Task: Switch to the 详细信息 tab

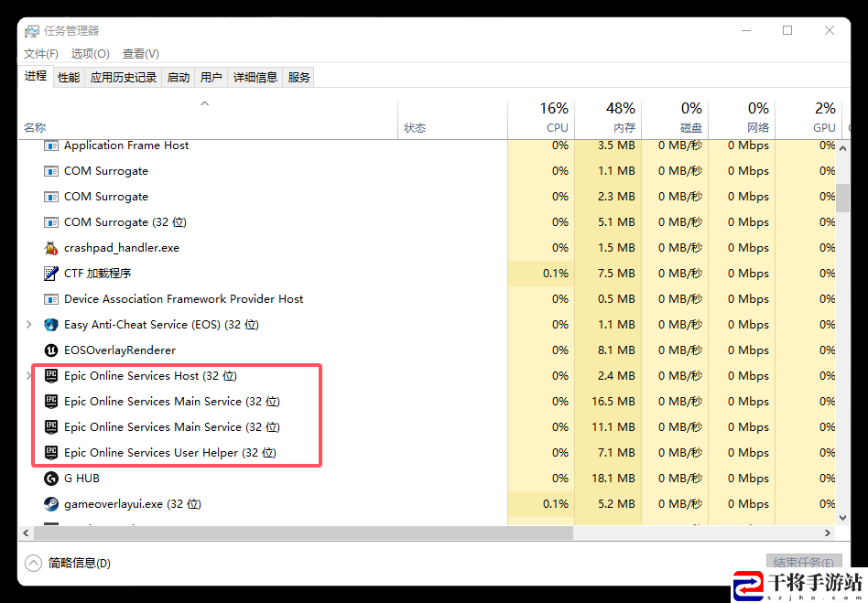Action: [x=255, y=78]
